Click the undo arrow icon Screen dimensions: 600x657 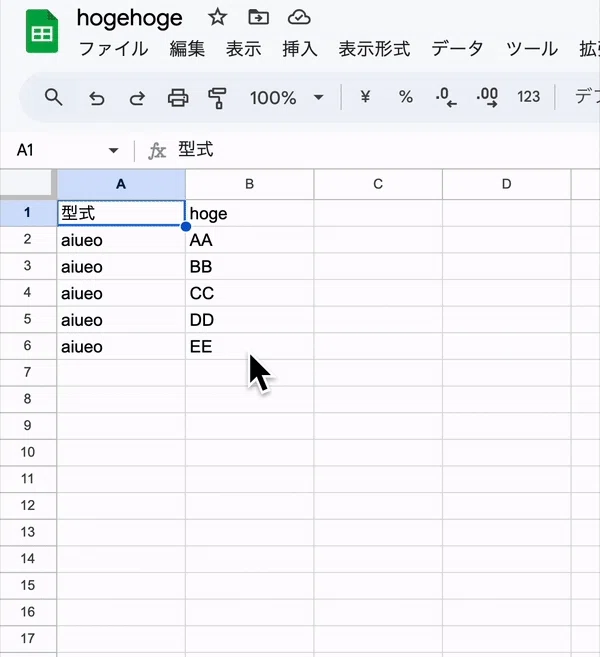96,98
